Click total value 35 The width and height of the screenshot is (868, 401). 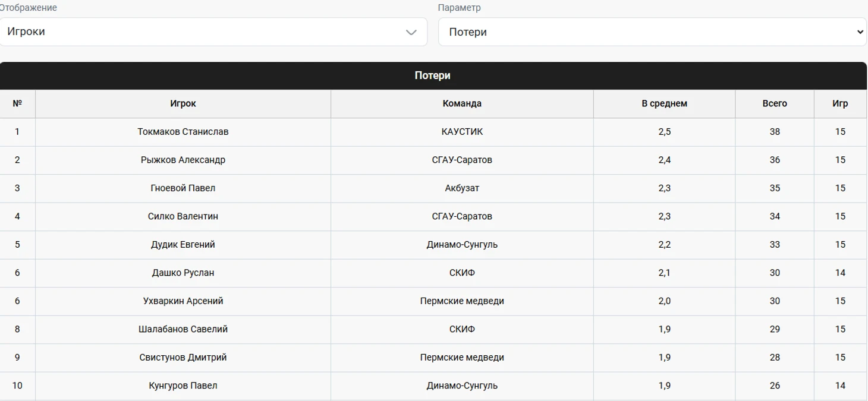[x=775, y=188]
